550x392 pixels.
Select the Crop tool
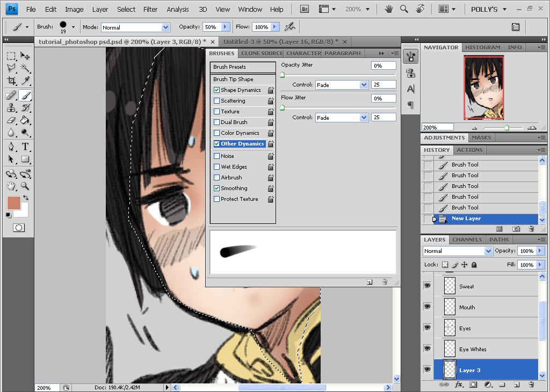(11, 81)
